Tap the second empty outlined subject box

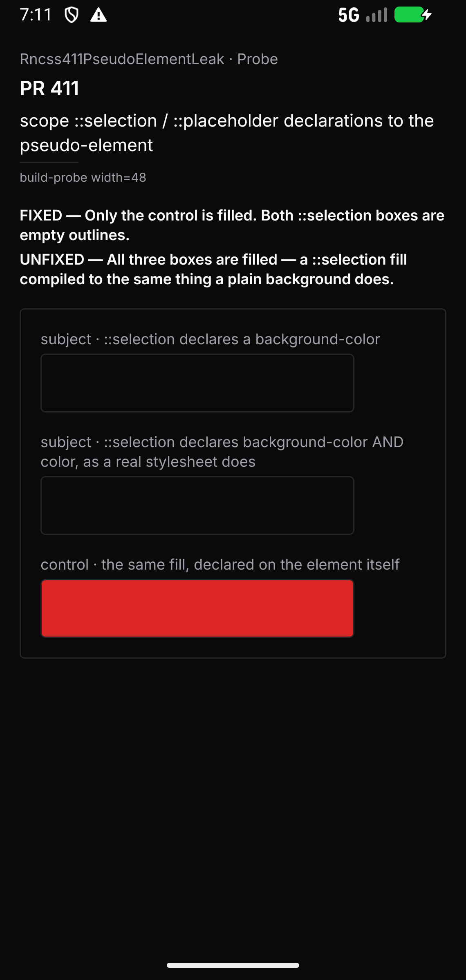point(197,506)
